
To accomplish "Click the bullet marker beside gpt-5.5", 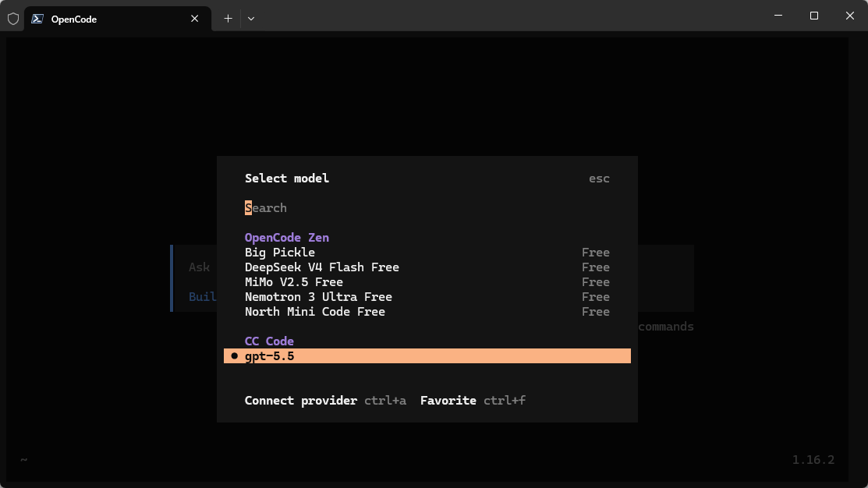I will [x=234, y=355].
